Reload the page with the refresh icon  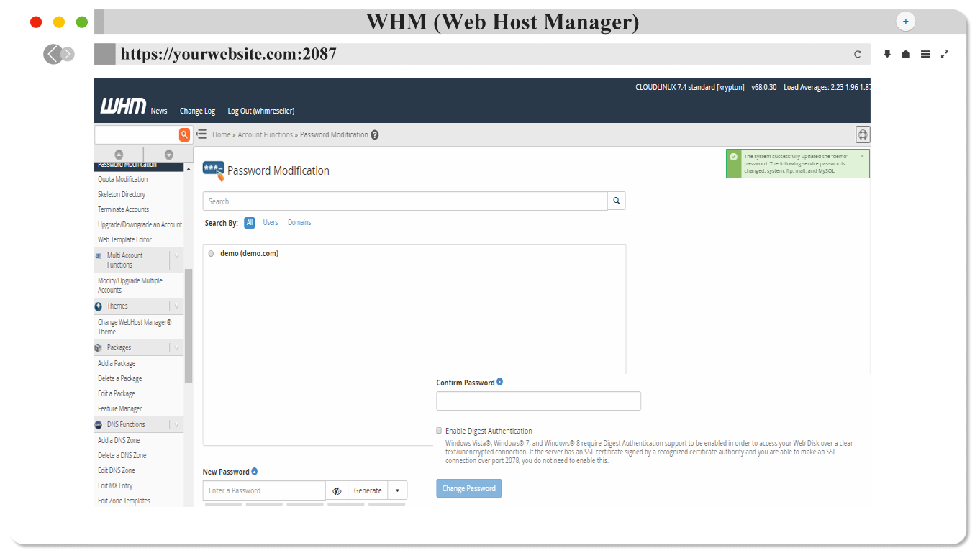858,54
